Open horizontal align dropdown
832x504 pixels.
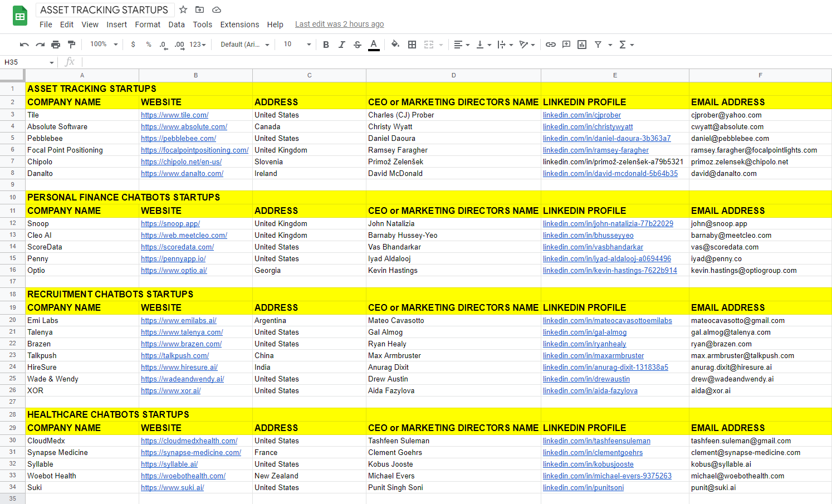pyautogui.click(x=462, y=45)
